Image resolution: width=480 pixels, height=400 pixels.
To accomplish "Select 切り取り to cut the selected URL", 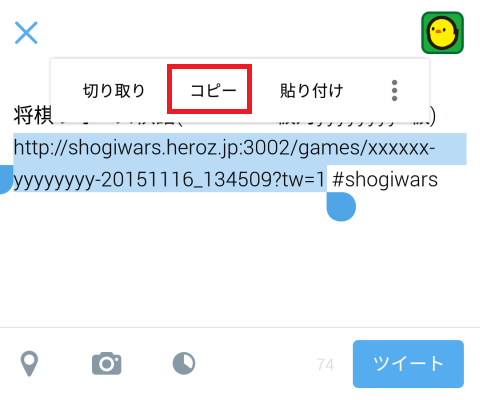I will (x=114, y=90).
